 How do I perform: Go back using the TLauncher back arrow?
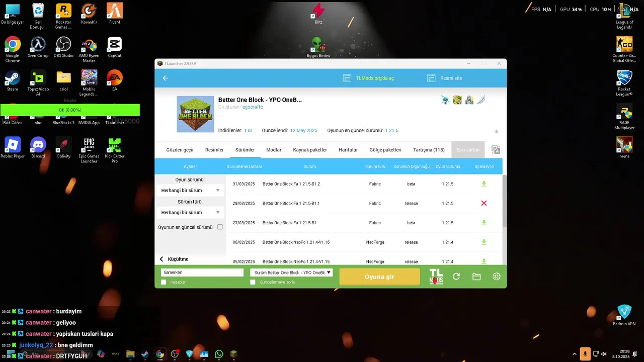pos(166,78)
